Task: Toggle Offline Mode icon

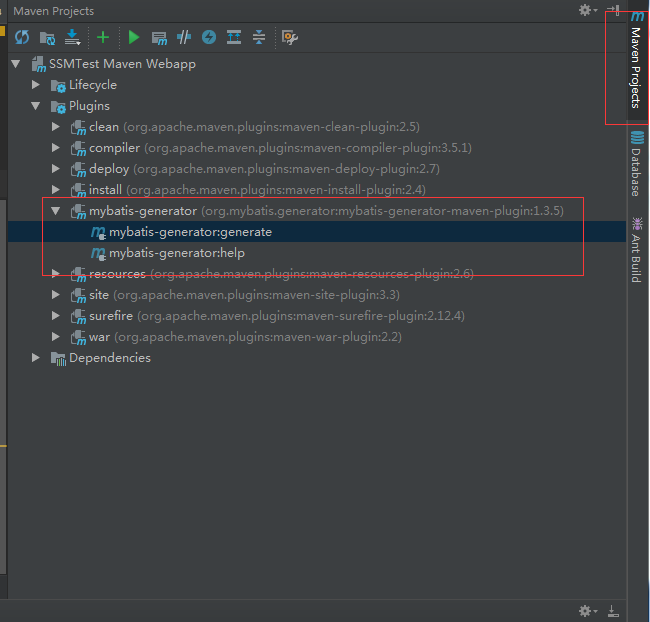Action: click(184, 37)
